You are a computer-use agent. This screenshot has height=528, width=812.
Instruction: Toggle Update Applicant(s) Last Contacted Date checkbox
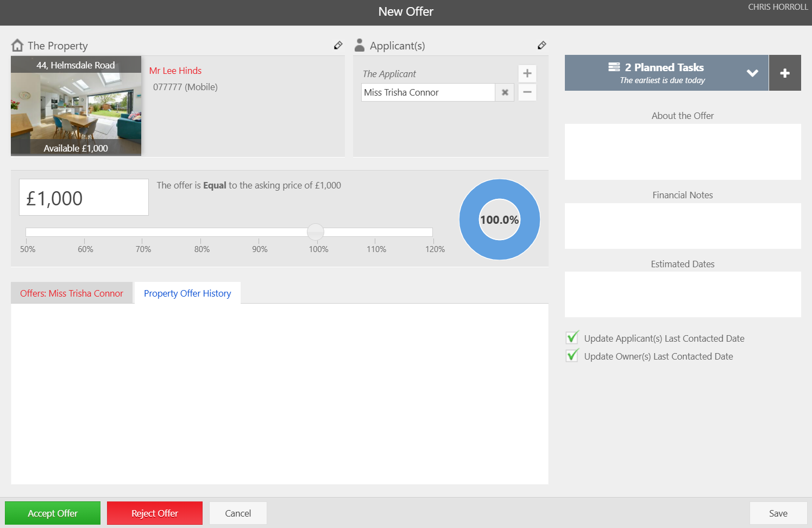pos(572,337)
